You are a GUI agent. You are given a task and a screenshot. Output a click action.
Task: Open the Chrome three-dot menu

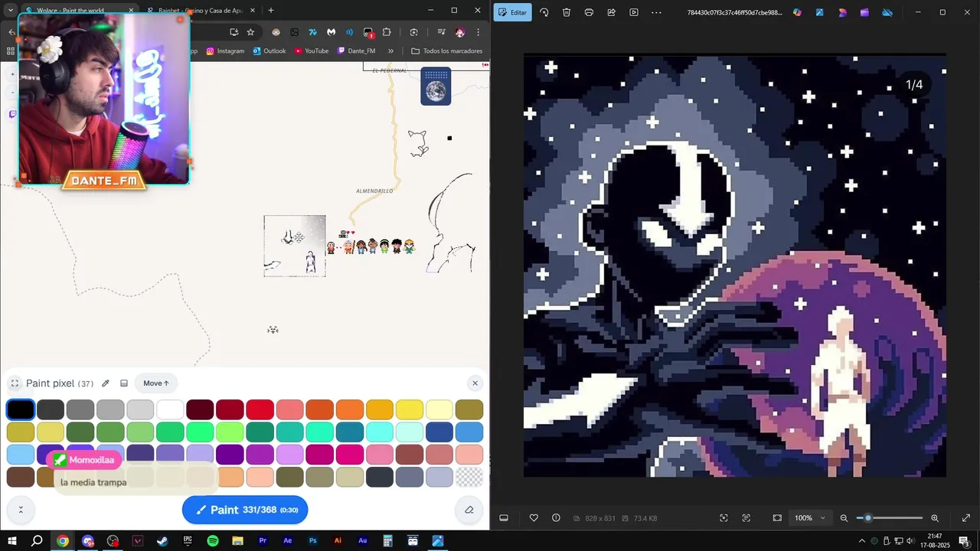point(478,32)
